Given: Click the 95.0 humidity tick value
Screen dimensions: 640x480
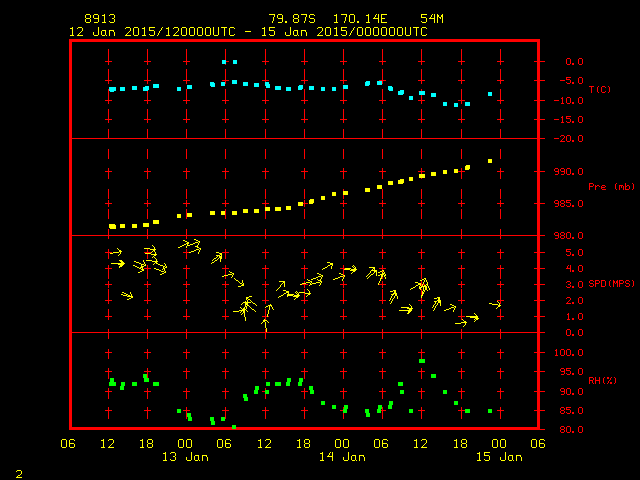Looking at the screenshot, I should click(x=571, y=372).
